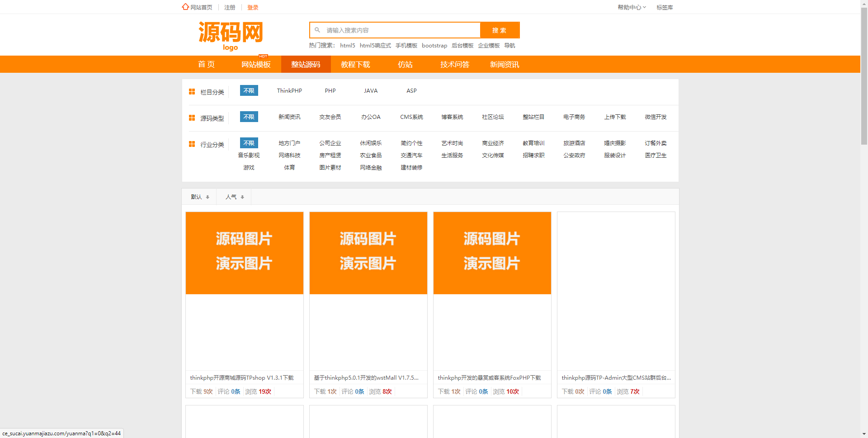The height and width of the screenshot is (438, 868).
Task: Filter source type by 微信开发
Action: [656, 117]
